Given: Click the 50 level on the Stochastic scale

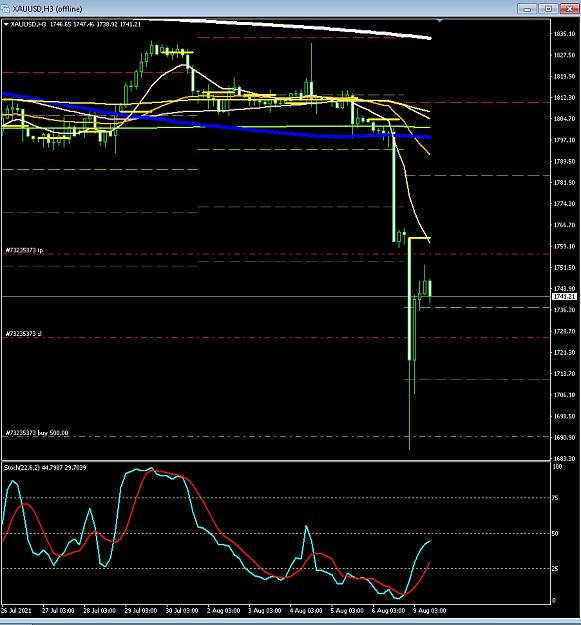Looking at the screenshot, I should tap(555, 533).
